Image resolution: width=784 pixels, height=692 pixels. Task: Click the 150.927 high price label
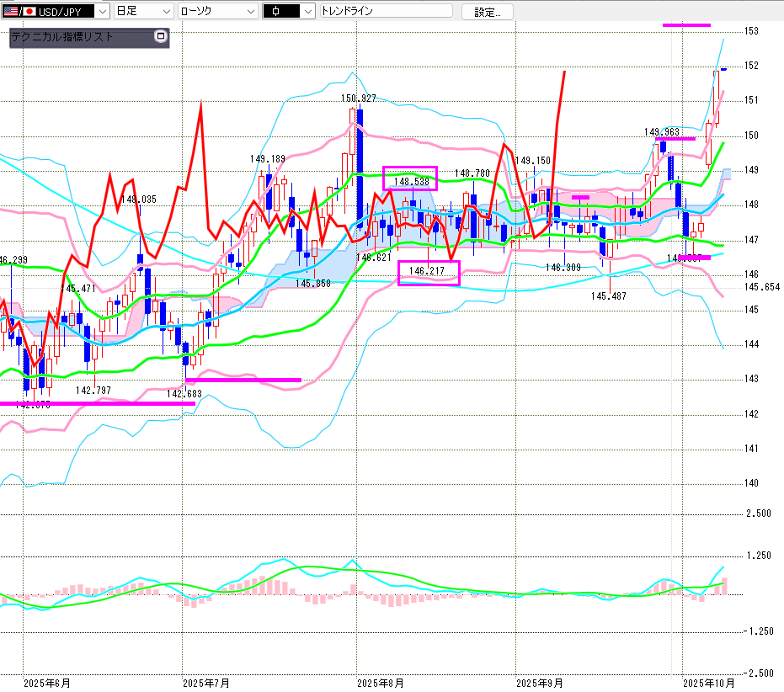tap(358, 98)
